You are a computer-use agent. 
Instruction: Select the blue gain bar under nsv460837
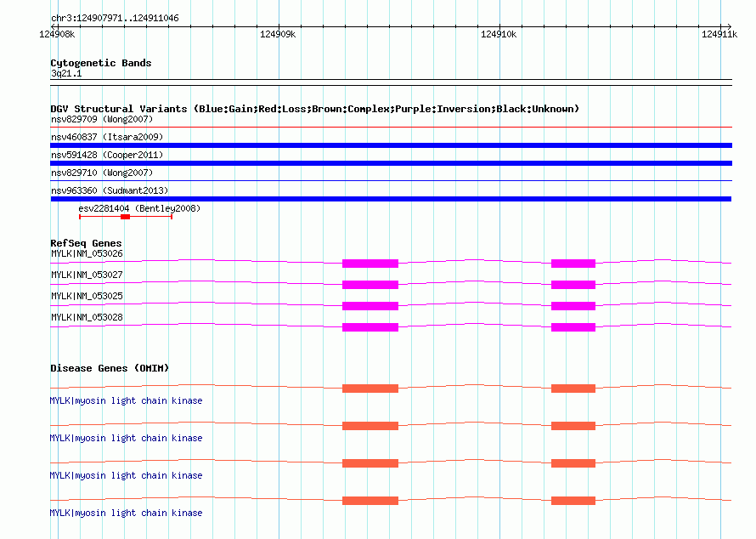[x=391, y=145]
